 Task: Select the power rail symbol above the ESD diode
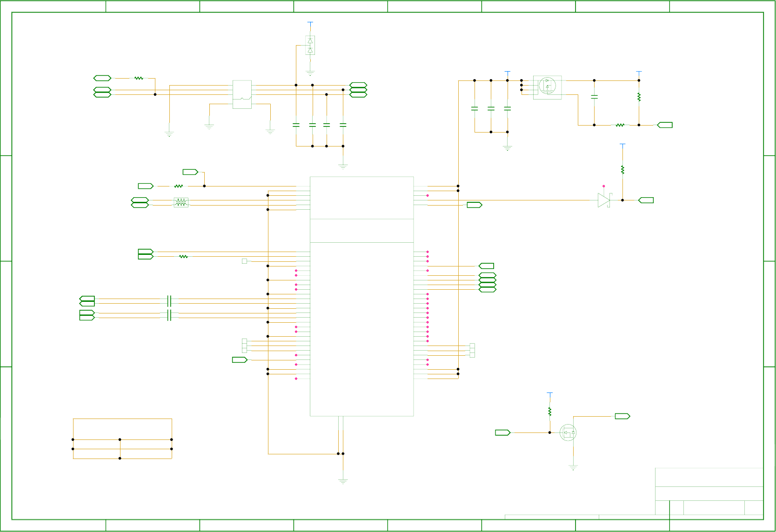(310, 23)
